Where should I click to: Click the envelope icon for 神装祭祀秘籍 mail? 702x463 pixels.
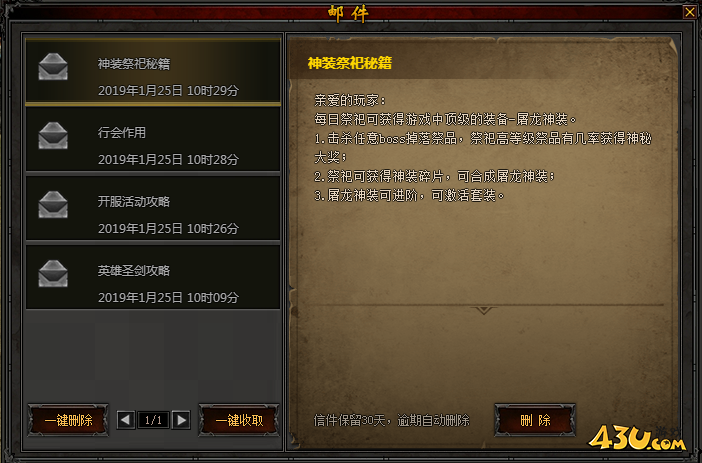53,66
